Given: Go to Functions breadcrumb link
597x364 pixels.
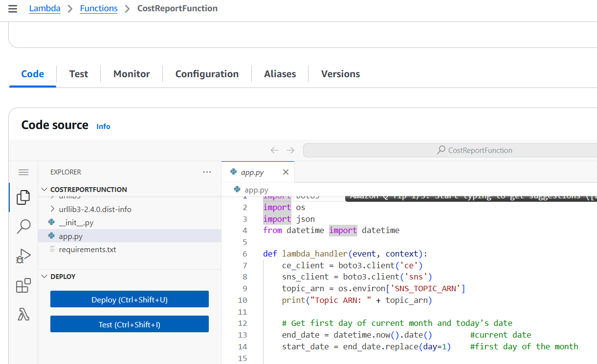Looking at the screenshot, I should [x=99, y=8].
